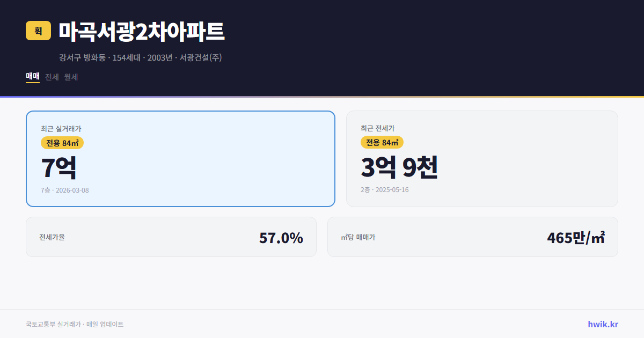Image resolution: width=644 pixels, height=338 pixels.
Task: Click the 7억 recent sale price figure
Action: (58, 167)
